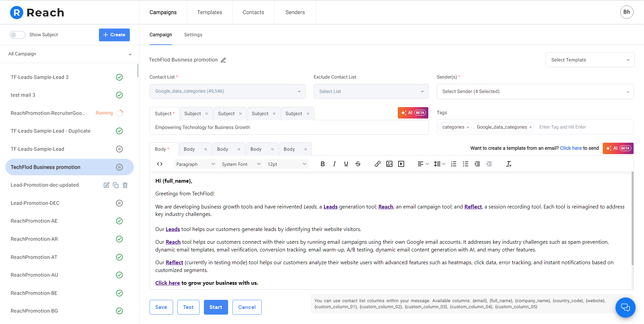Click the pause status icon for TF-Leads-Sample-Lead
This screenshot has height=324, width=644.
tap(119, 149)
